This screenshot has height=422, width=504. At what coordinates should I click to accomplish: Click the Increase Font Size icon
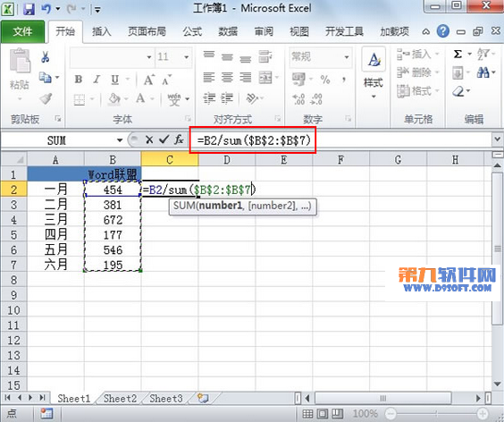(149, 80)
